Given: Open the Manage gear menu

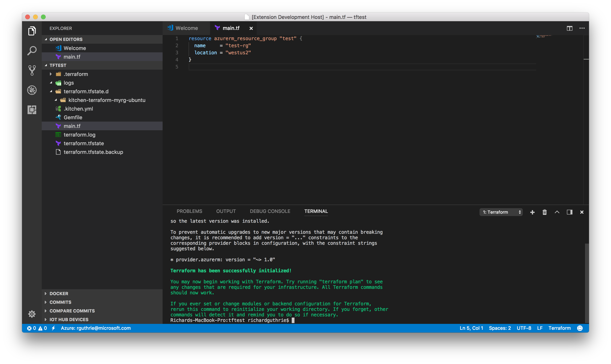Looking at the screenshot, I should pyautogui.click(x=32, y=314).
